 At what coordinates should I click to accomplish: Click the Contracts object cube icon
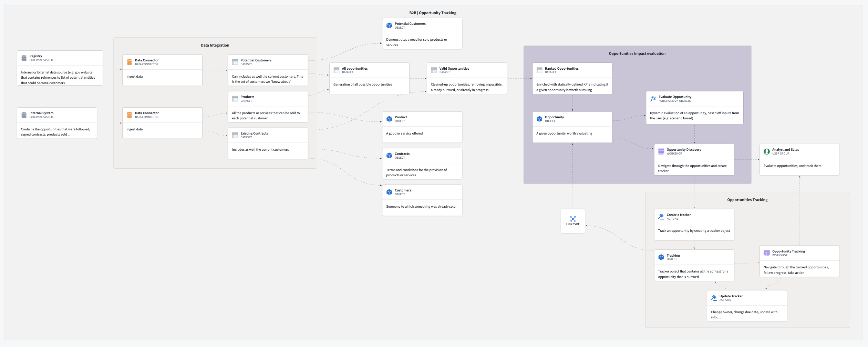(389, 156)
